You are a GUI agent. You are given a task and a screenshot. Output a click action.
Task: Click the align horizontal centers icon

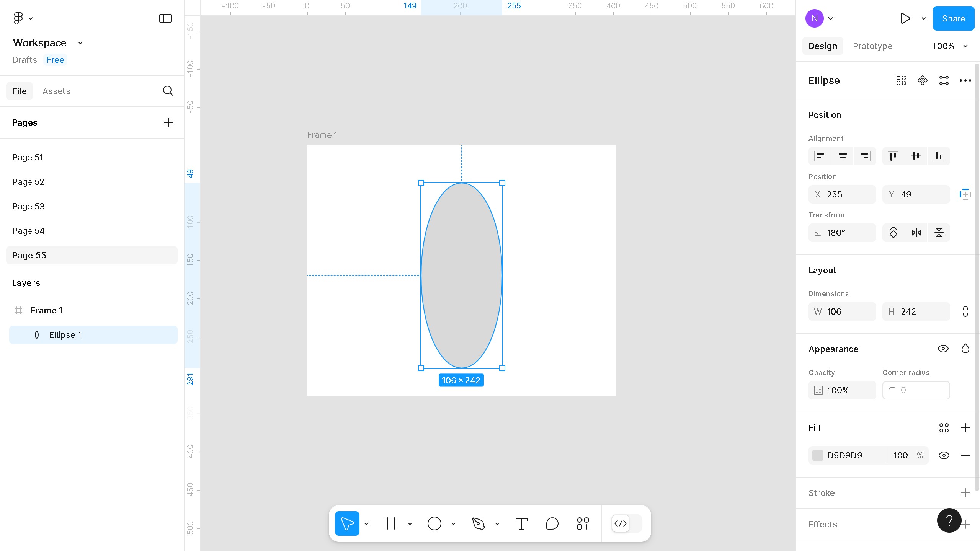[x=843, y=156]
